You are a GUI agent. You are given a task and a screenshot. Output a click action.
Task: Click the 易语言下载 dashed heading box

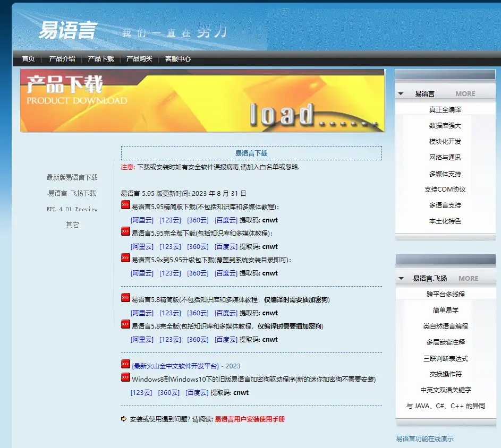[251, 153]
